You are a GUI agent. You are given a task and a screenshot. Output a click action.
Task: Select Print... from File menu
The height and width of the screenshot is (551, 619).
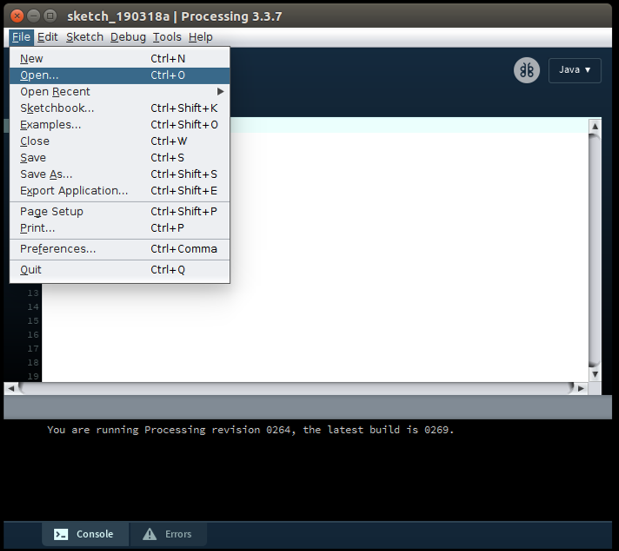[x=120, y=228]
